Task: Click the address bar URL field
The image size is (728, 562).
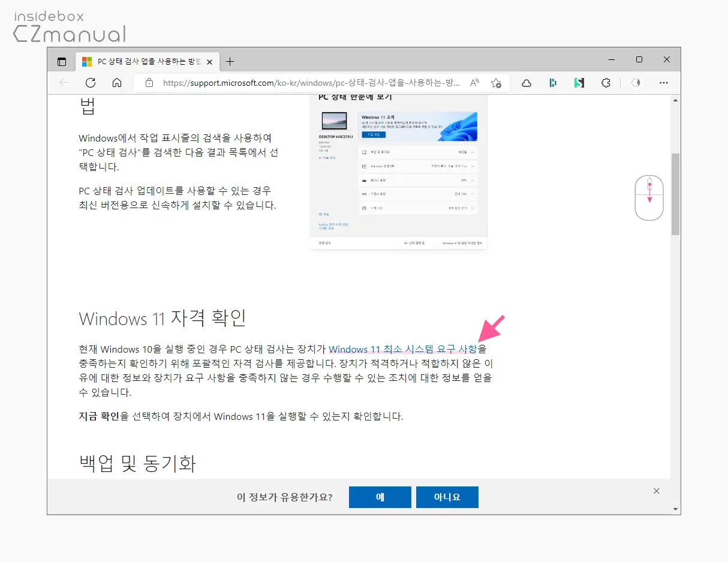Action: pyautogui.click(x=312, y=83)
